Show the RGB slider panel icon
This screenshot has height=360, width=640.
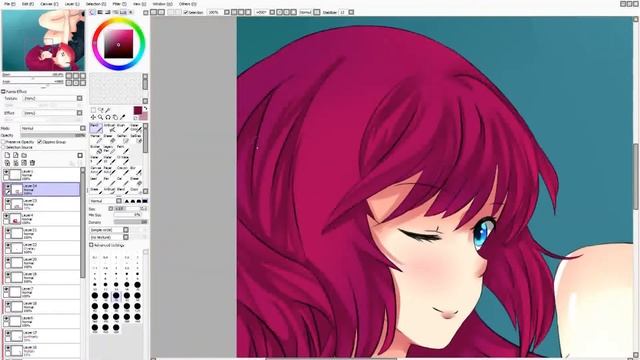point(100,12)
